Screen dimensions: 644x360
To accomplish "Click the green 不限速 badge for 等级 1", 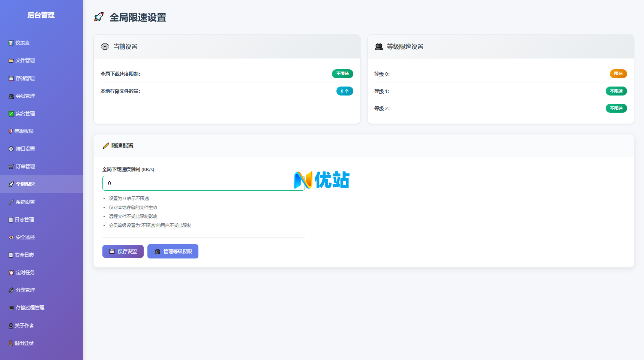I will point(616,91).
